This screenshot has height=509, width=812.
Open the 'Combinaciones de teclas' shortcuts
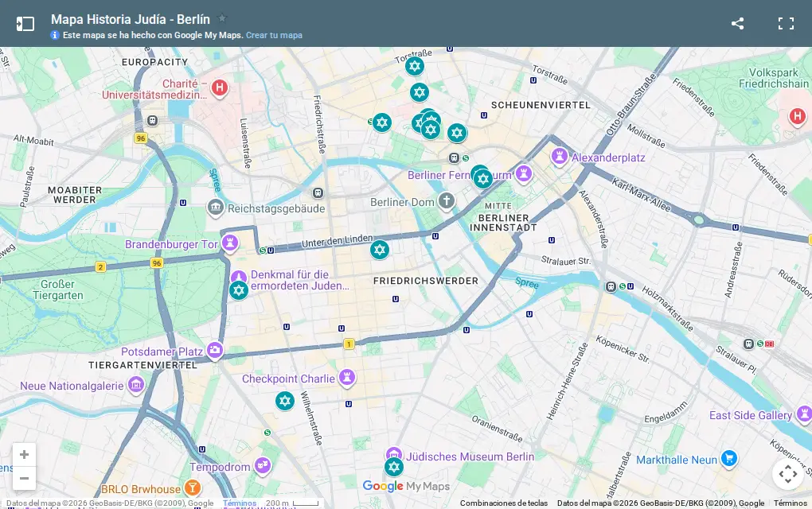point(504,503)
